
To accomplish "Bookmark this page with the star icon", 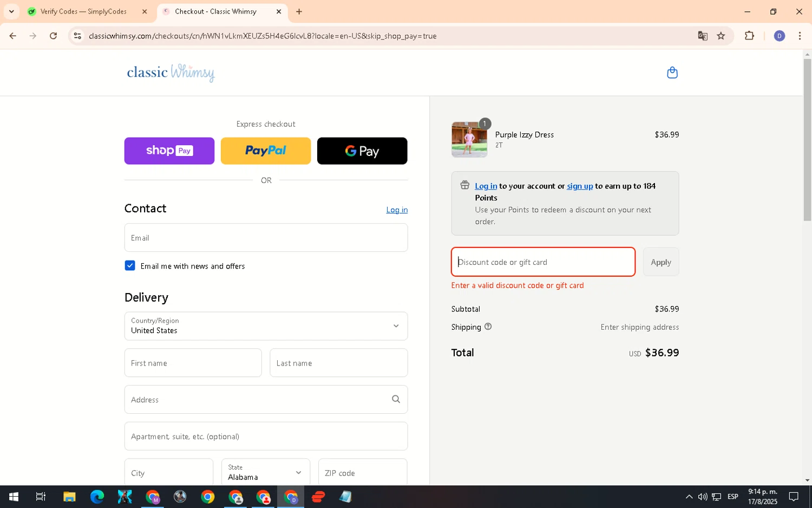I will pyautogui.click(x=721, y=36).
